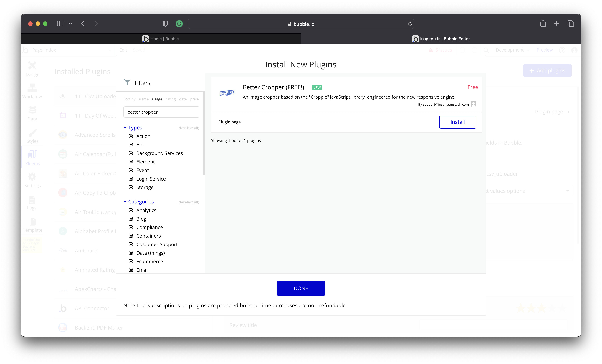Toggle the Ecommerce category checkbox
Screen dimensions: 602x364
point(131,262)
